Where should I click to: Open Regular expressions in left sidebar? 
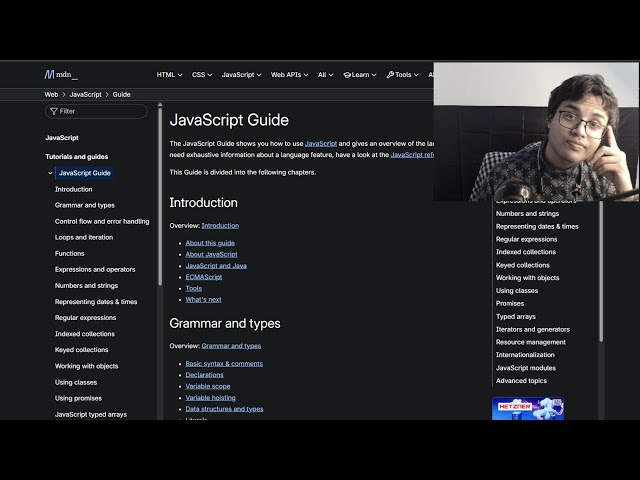pyautogui.click(x=85, y=318)
